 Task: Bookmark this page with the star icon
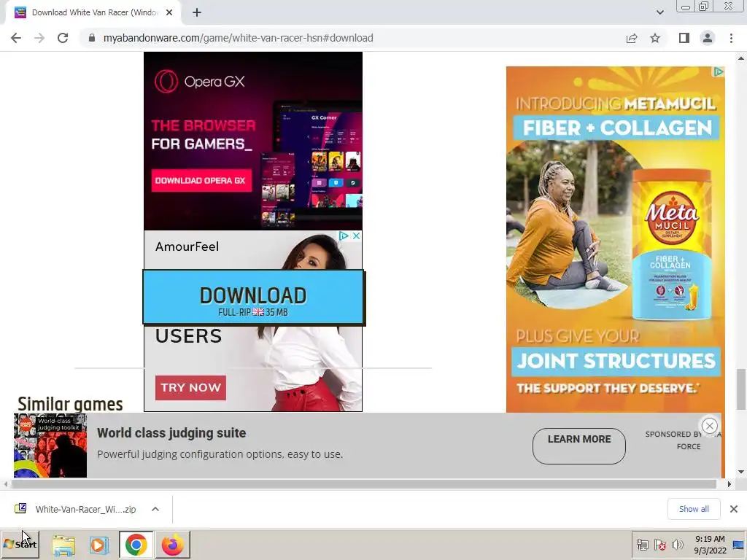tap(655, 38)
